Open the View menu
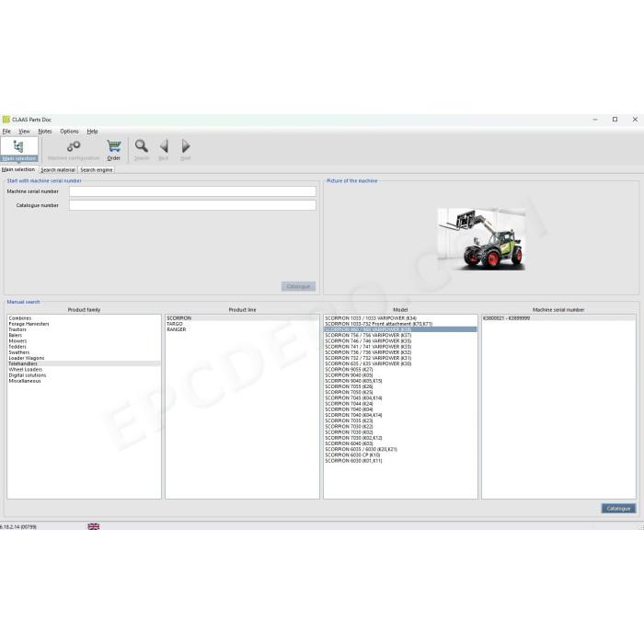The image size is (644, 644). coord(24,132)
